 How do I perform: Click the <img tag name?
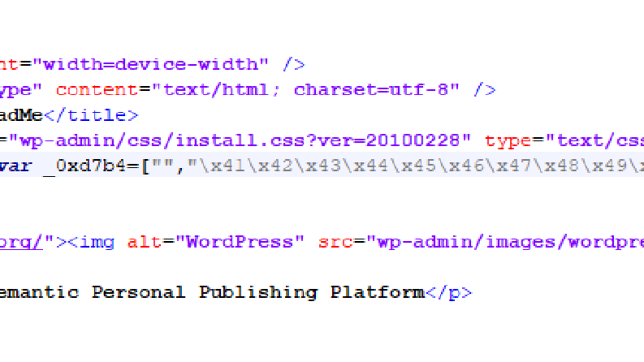(91, 243)
